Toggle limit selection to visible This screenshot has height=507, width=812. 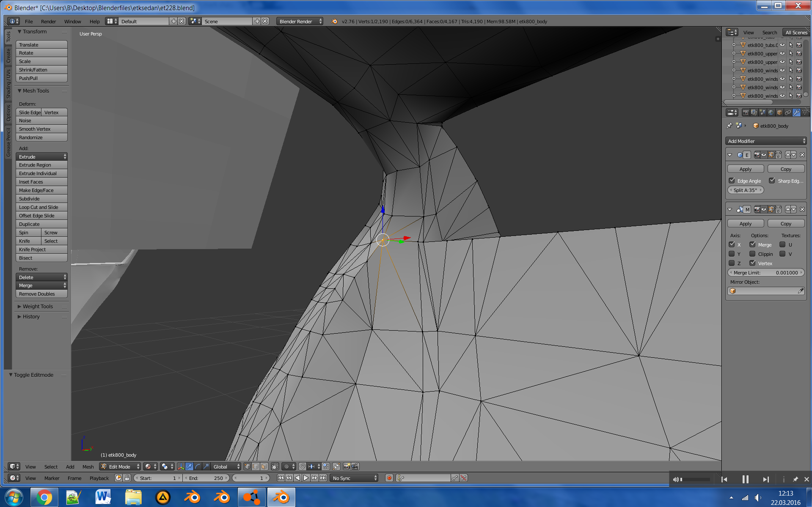(275, 466)
